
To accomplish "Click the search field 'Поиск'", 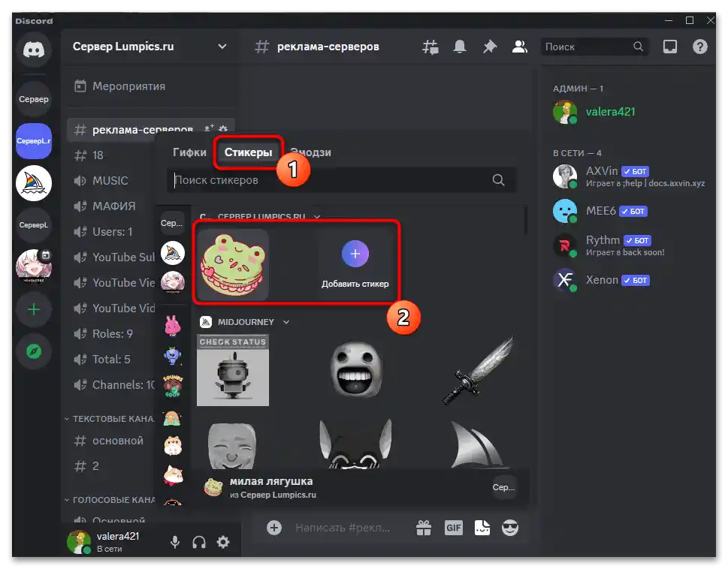I will [x=594, y=47].
